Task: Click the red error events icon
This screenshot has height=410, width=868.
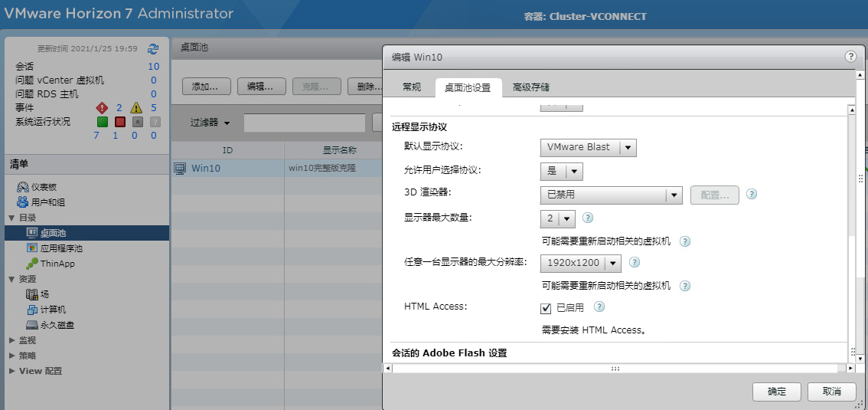Action: point(102,107)
